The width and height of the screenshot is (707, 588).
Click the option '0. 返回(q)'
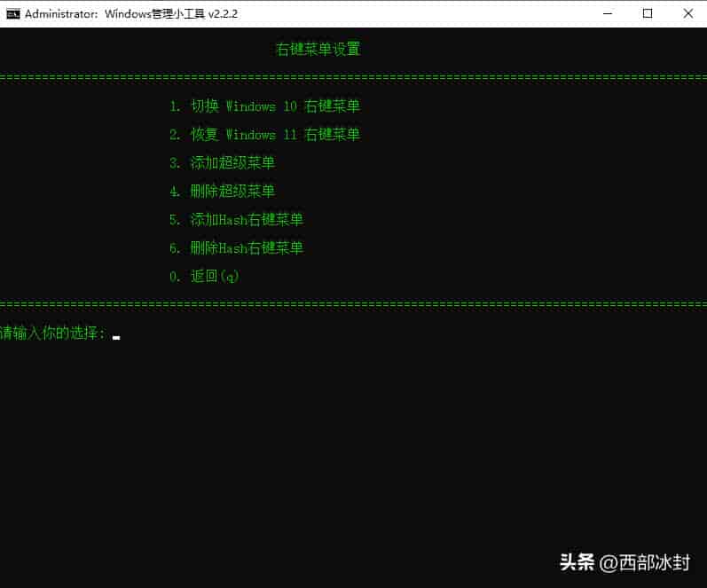204,276
